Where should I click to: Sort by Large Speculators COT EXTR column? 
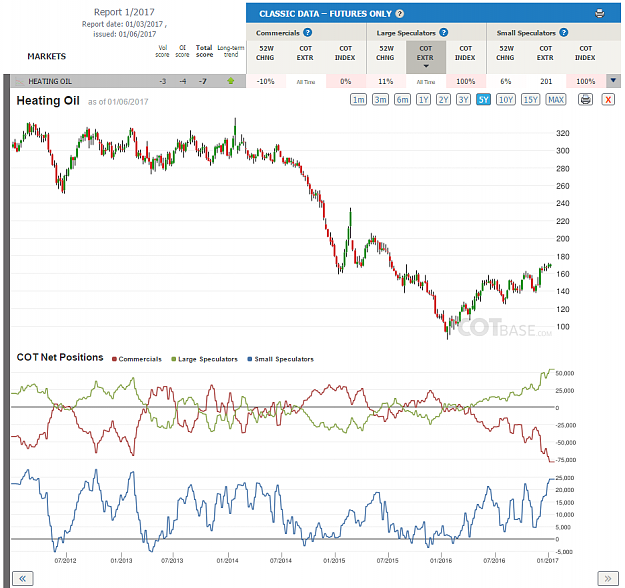tap(426, 57)
